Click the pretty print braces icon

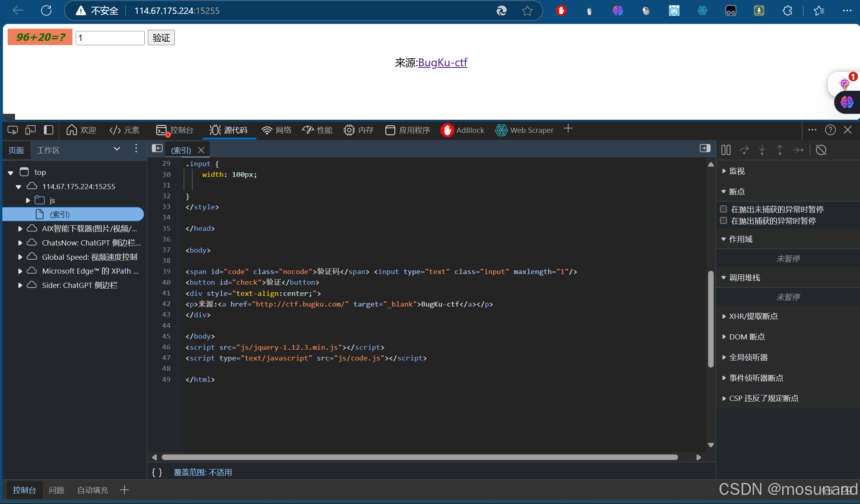tap(157, 472)
